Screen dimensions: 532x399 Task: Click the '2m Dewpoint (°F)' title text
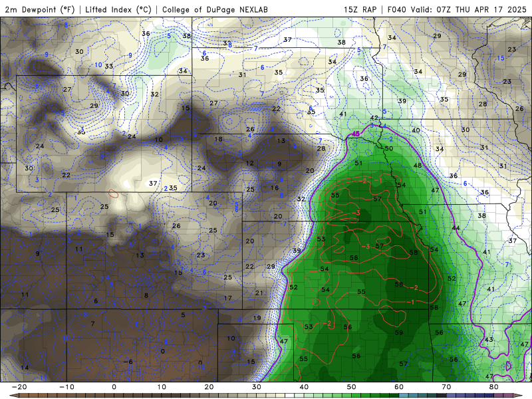click(39, 9)
